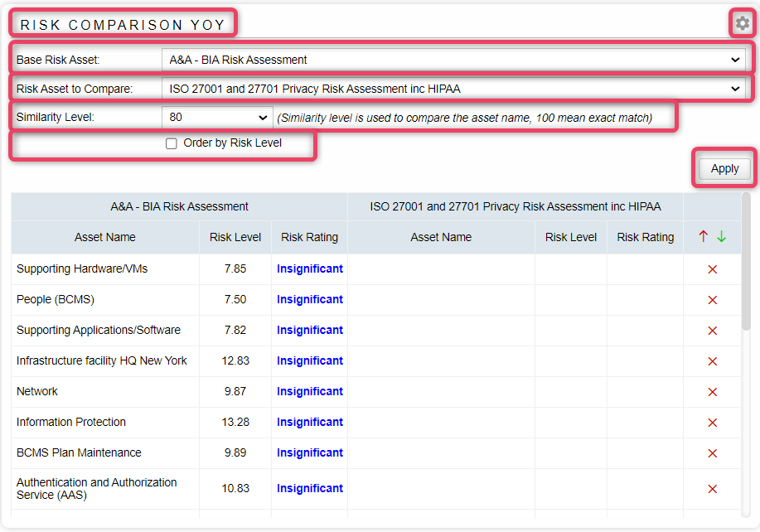Enable the Order by Risk Level checkbox
760x532 pixels.
click(171, 143)
